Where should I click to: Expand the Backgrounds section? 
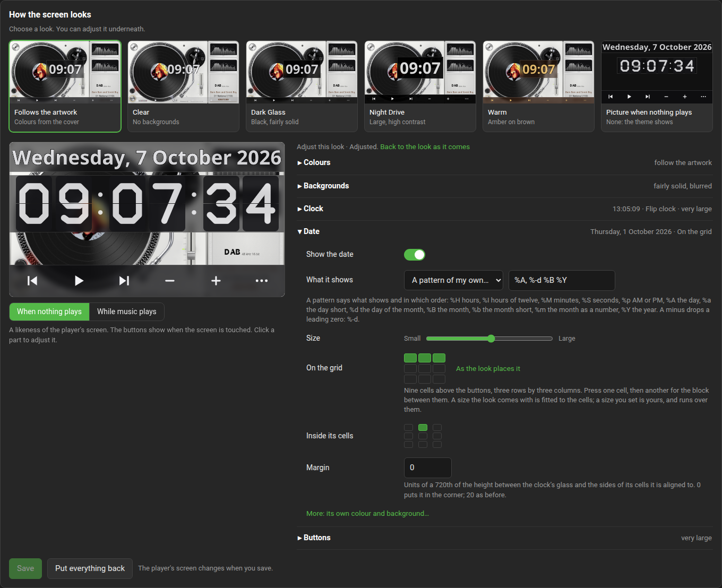(x=504, y=186)
